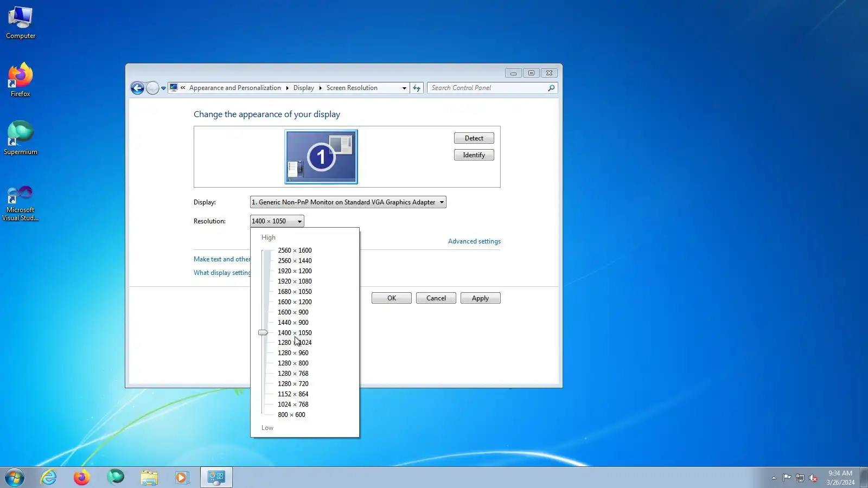Confirm with the OK button
The image size is (868, 488).
(x=392, y=298)
